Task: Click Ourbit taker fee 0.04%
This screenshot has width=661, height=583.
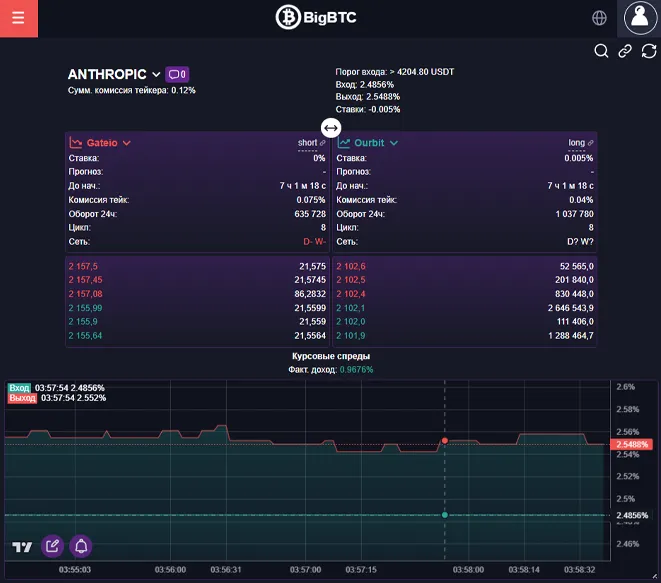Action: point(581,200)
